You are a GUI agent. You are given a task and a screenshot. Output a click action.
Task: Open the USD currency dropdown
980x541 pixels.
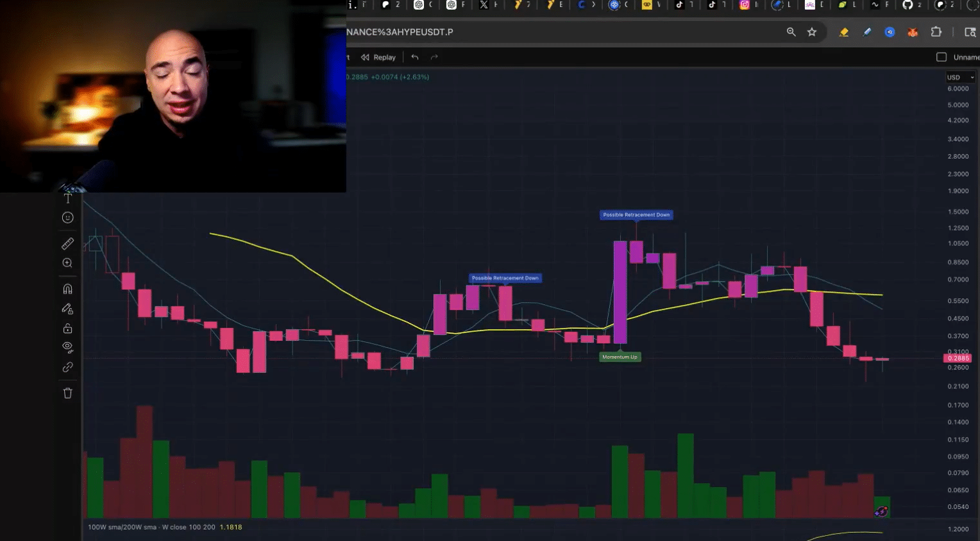click(960, 77)
